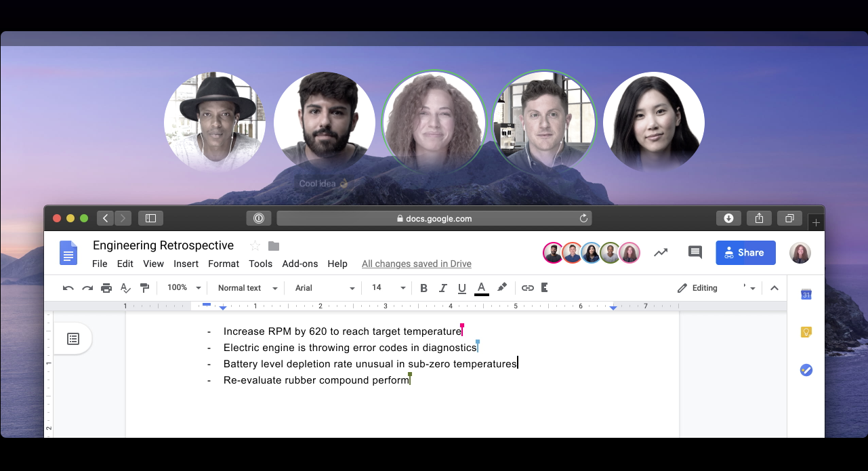Click the Undo icon in the toolbar

[x=68, y=288]
